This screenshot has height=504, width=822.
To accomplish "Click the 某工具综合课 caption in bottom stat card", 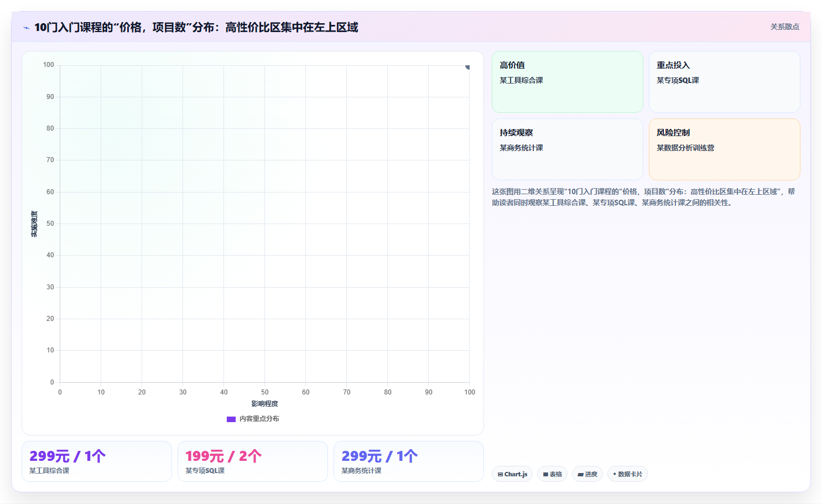I will tap(49, 471).
